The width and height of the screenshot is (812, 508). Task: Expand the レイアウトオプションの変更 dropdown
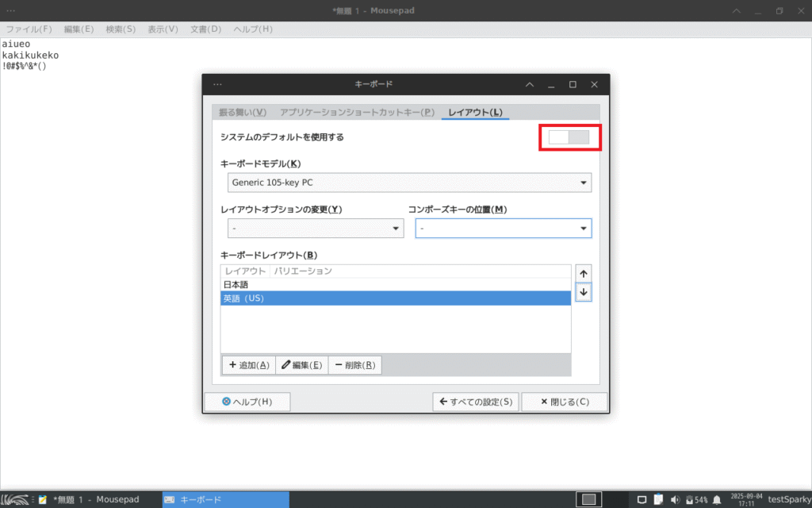(x=316, y=229)
